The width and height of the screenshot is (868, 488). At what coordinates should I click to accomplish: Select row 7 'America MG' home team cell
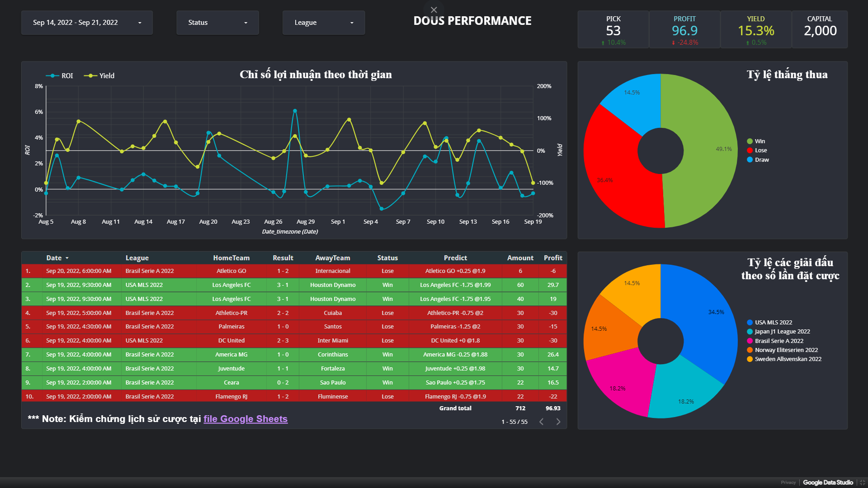pos(231,355)
